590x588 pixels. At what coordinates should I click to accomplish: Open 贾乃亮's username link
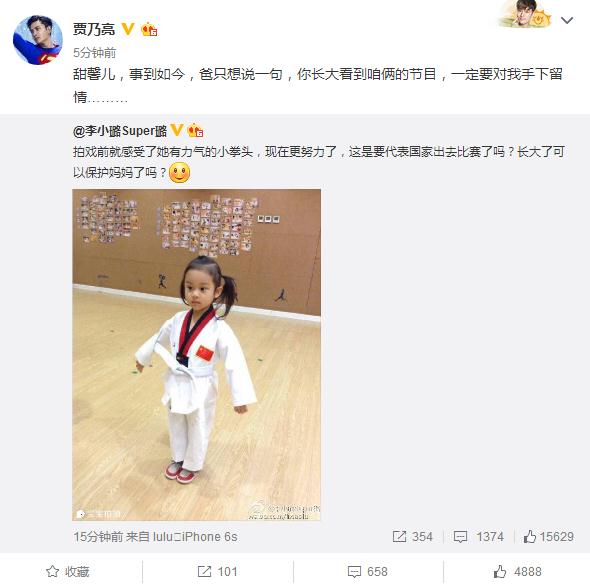(94, 29)
